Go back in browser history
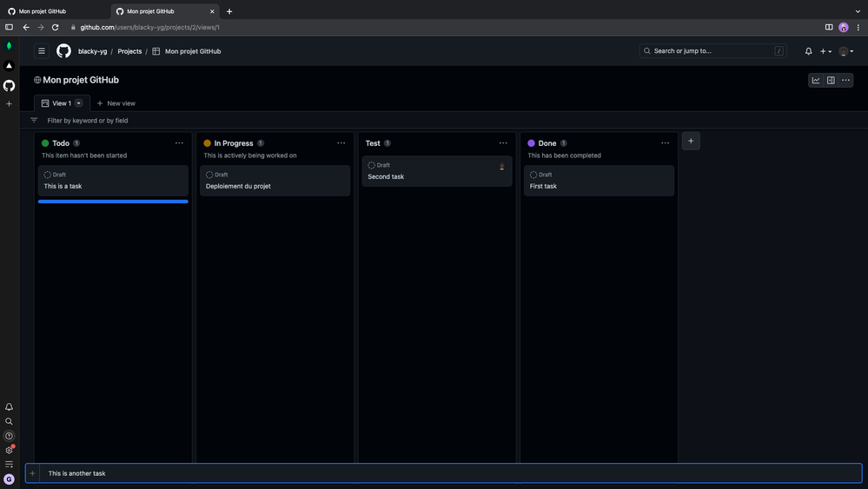868x489 pixels. [26, 27]
